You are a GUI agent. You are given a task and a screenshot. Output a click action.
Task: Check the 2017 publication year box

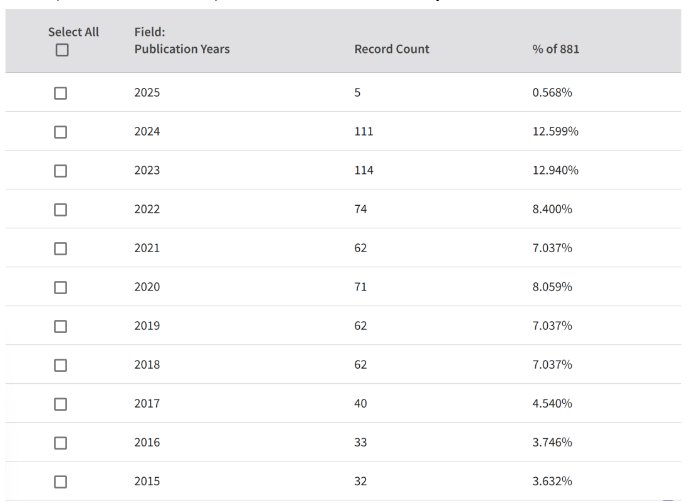click(x=61, y=404)
